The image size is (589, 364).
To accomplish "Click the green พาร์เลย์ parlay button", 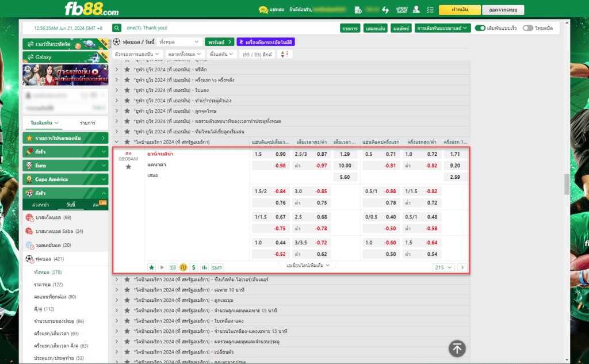I will (219, 42).
